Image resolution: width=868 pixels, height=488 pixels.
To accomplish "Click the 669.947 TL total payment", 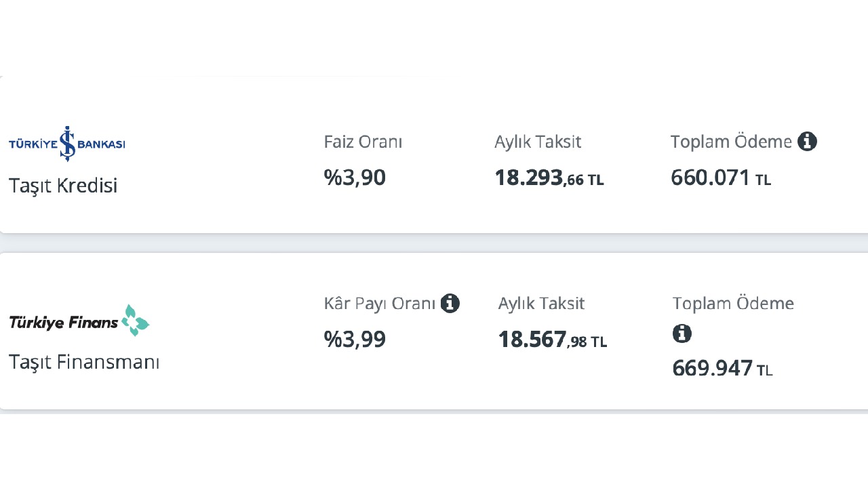I will tap(722, 369).
